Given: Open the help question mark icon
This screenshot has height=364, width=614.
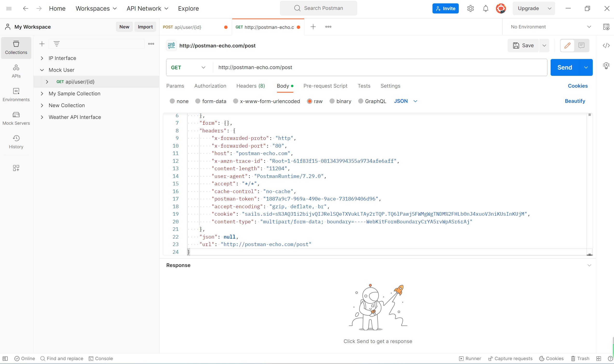Looking at the screenshot, I should (x=610, y=358).
